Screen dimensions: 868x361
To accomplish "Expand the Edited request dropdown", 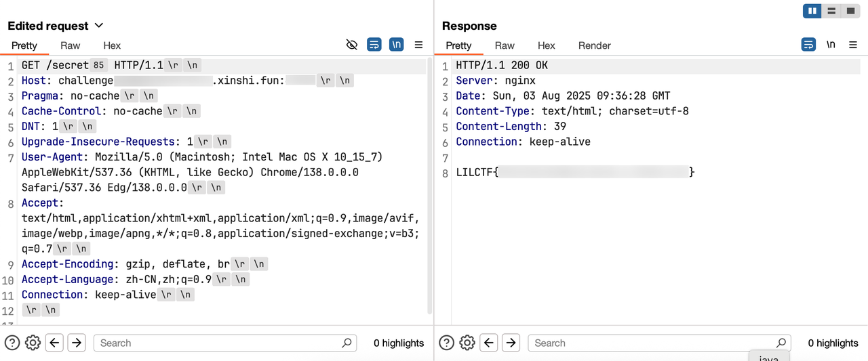I will pyautogui.click(x=99, y=26).
